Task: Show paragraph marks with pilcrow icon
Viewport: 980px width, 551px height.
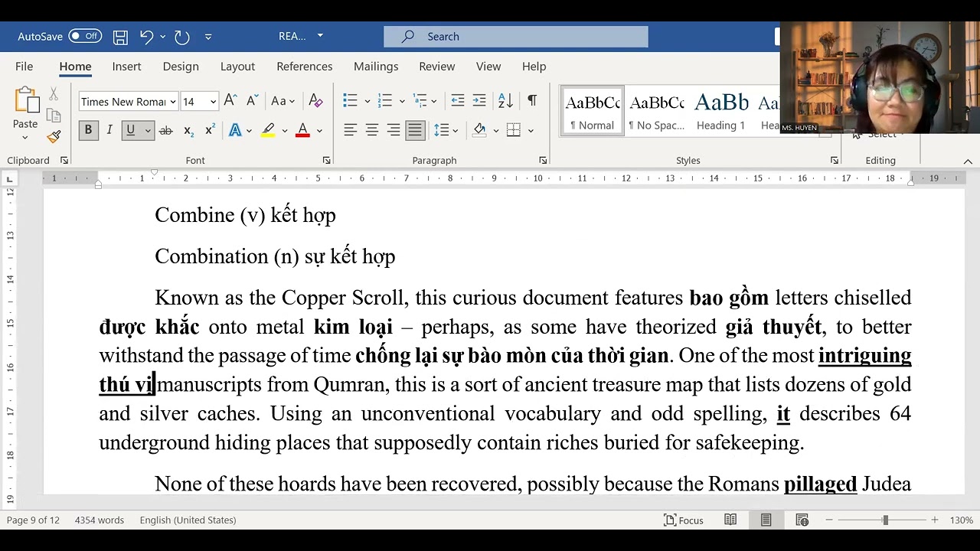Action: [532, 101]
